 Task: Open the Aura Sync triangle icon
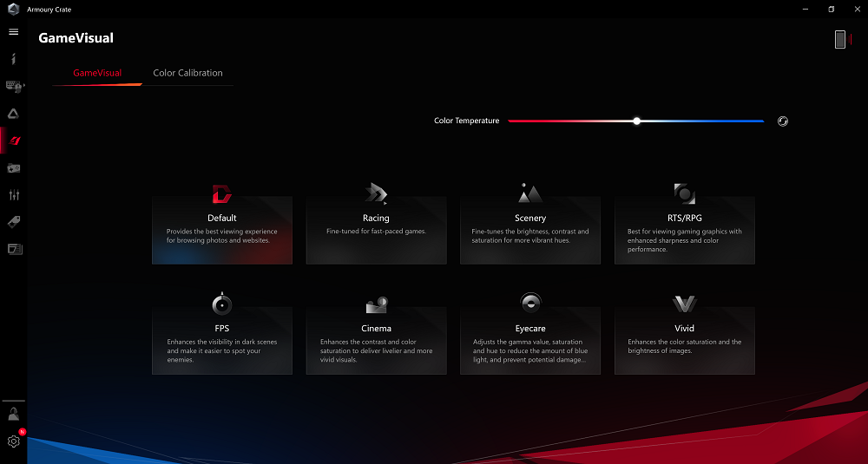(x=13, y=114)
